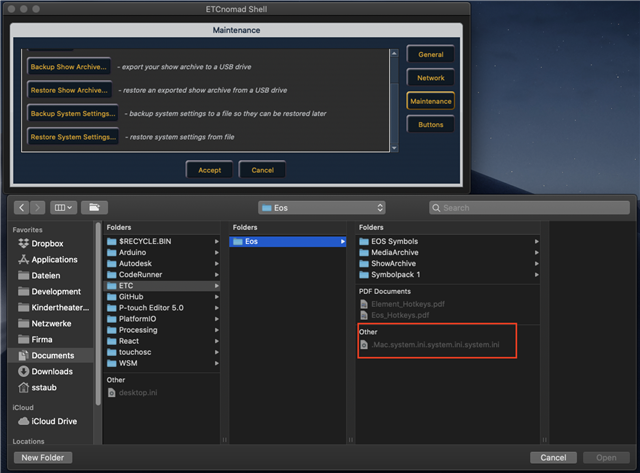Click the Element_Hotkeys.pdf file

pyautogui.click(x=402, y=304)
